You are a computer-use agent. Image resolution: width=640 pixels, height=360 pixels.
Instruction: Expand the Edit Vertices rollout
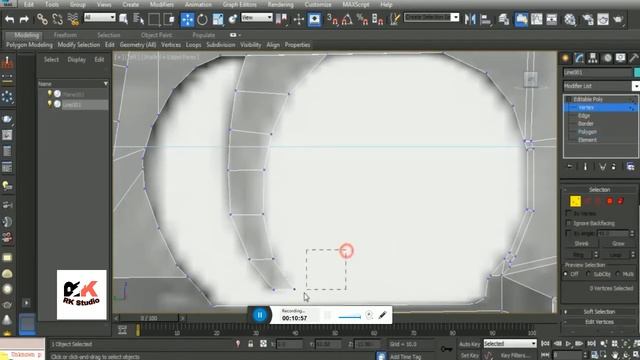pos(599,322)
